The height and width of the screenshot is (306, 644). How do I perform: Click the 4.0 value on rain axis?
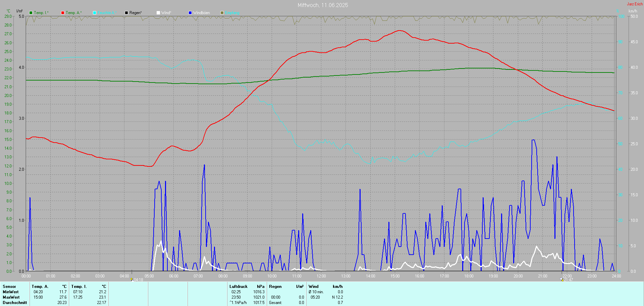[x=21, y=67]
